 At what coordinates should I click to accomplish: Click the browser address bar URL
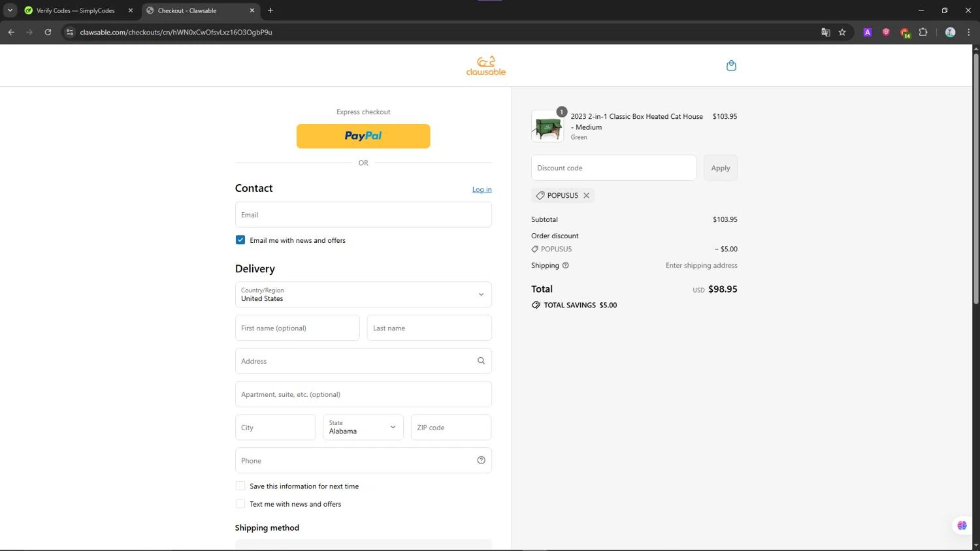[x=176, y=32]
